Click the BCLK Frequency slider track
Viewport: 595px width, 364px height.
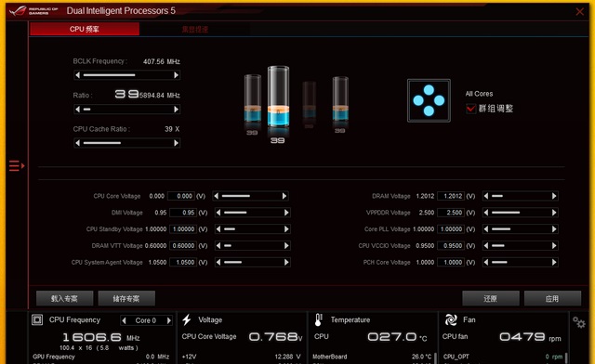tap(126, 75)
